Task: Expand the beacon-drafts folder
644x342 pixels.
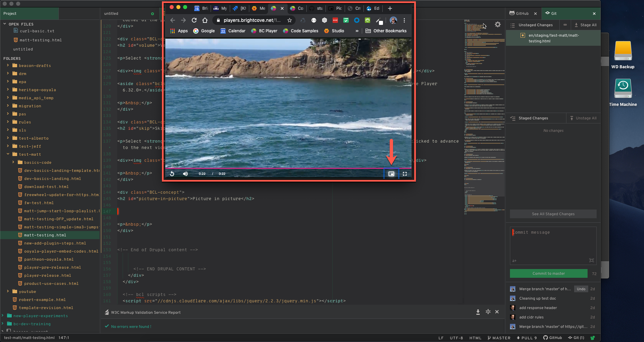Action: pos(8,66)
